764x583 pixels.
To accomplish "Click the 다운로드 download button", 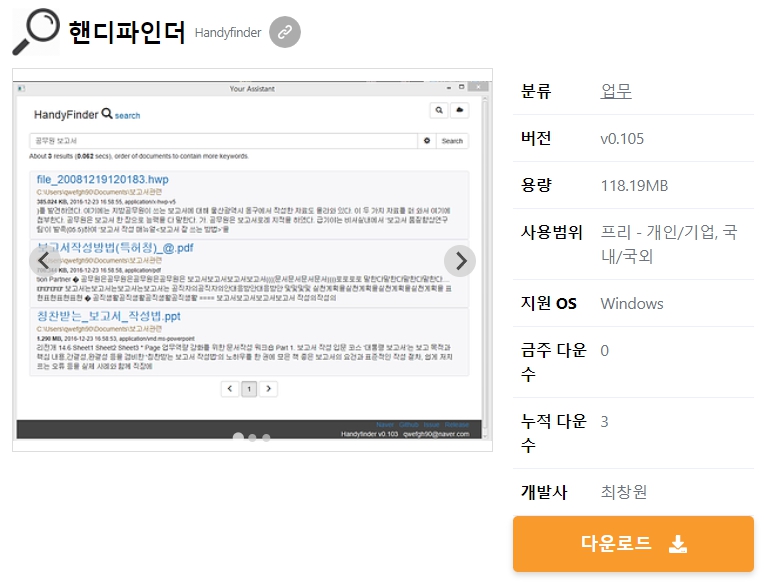I will pos(633,544).
